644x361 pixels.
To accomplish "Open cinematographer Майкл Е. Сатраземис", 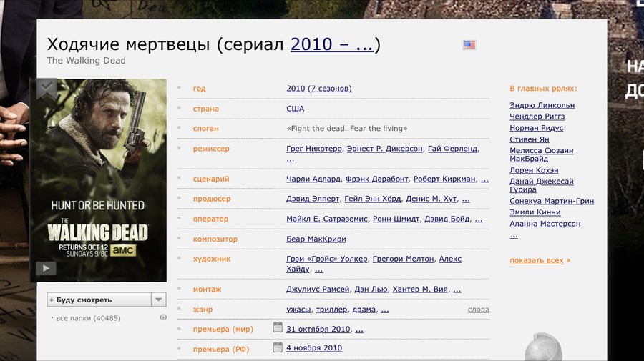I will [327, 219].
